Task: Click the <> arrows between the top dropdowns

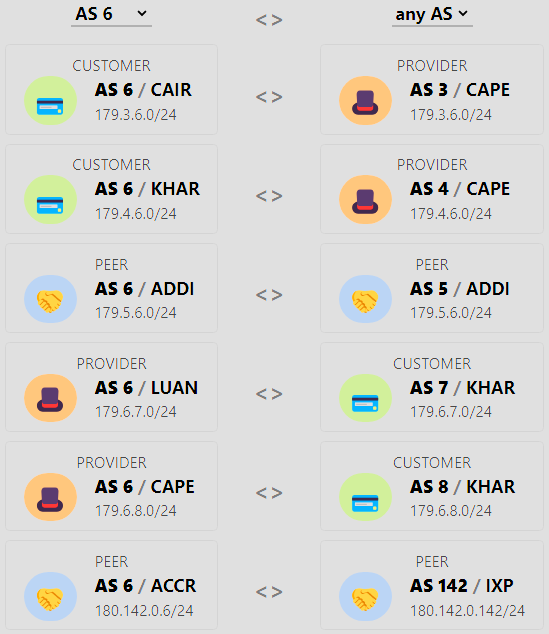Action: tap(269, 20)
